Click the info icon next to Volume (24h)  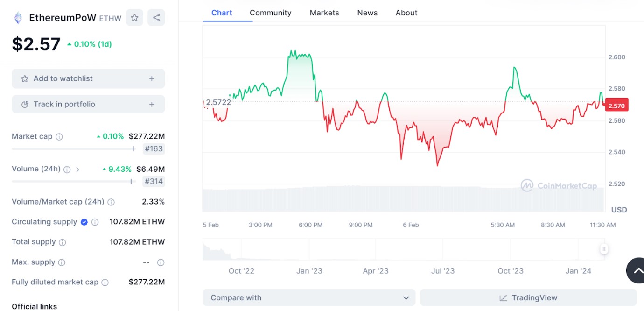click(67, 170)
